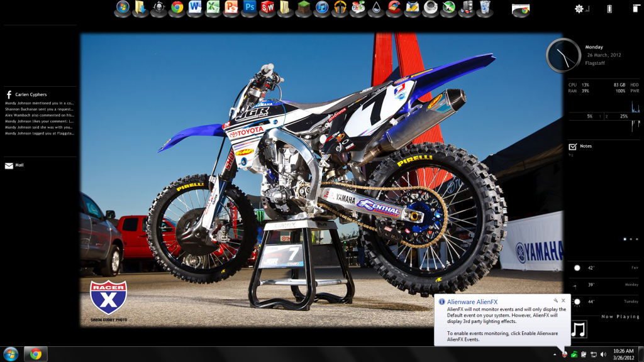The width and height of the screenshot is (644, 362).
Task: Click the Alienware AlienFX tray icon
Action: 565,354
